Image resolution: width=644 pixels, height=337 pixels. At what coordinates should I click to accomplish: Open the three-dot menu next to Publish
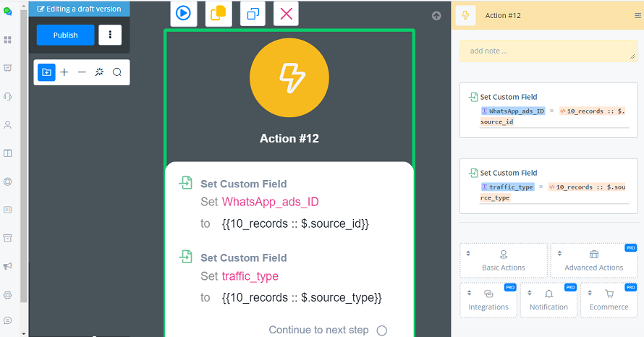(x=110, y=35)
